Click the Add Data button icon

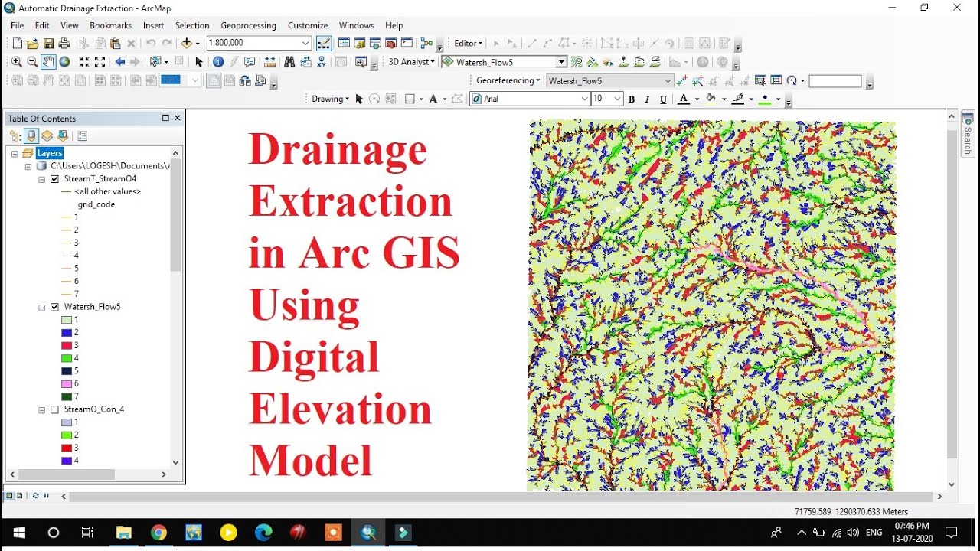[x=186, y=44]
